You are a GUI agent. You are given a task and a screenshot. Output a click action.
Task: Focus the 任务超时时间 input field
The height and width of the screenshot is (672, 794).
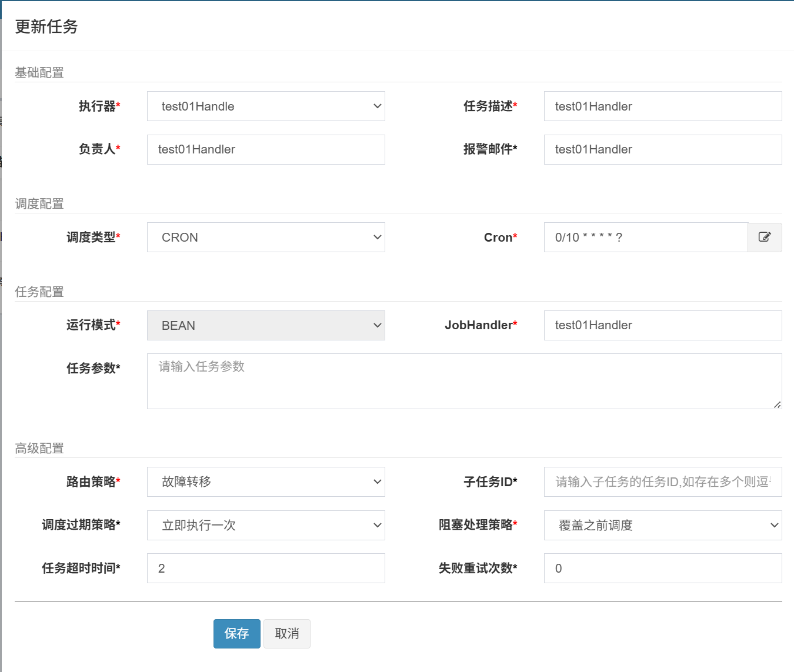[266, 569]
